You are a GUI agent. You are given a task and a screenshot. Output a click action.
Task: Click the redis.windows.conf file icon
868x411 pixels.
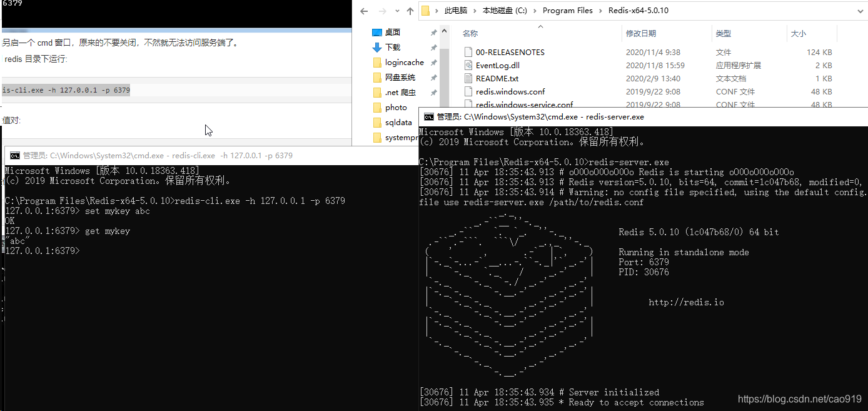[x=468, y=91]
